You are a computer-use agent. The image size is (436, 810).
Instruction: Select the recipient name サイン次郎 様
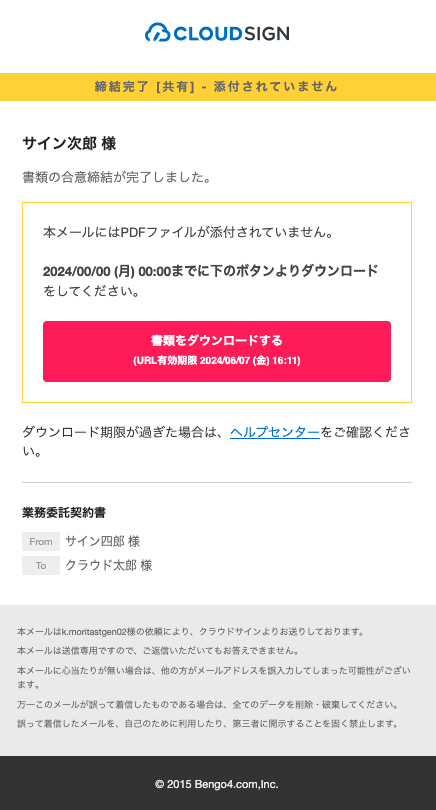[69, 144]
